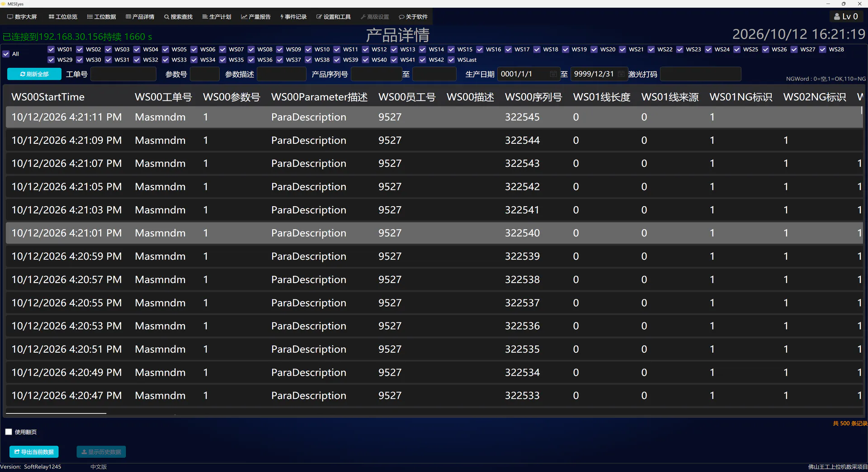868x472 pixels.
Task: Focus the 工单号 input field
Action: (123, 74)
